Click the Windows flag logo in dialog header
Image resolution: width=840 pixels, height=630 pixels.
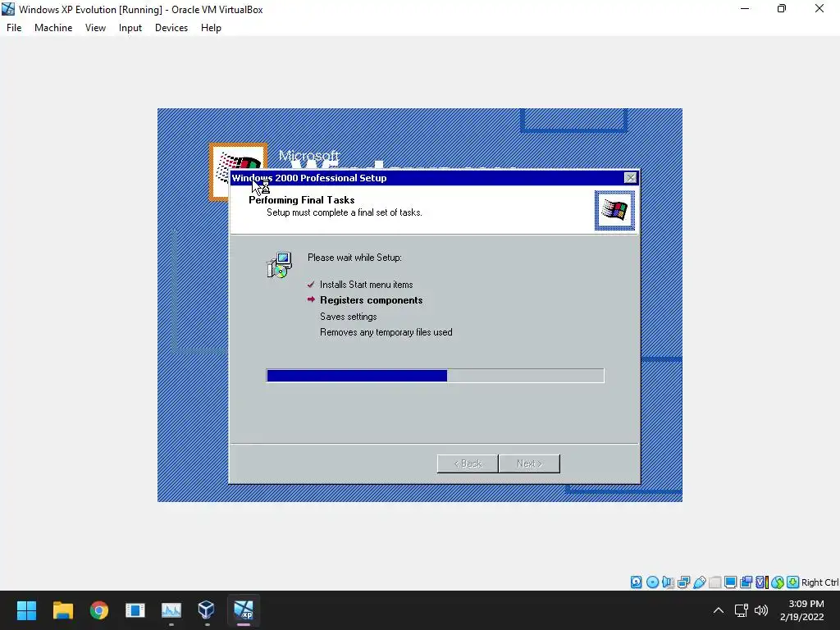614,211
